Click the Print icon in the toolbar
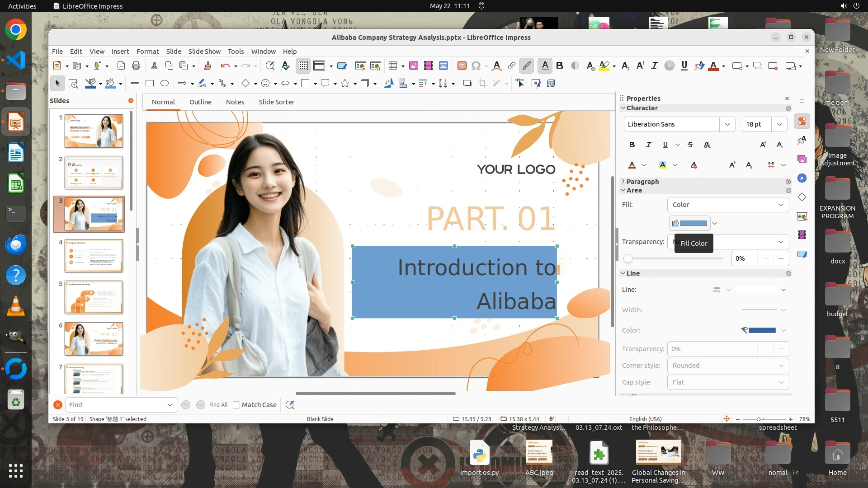 click(x=136, y=66)
